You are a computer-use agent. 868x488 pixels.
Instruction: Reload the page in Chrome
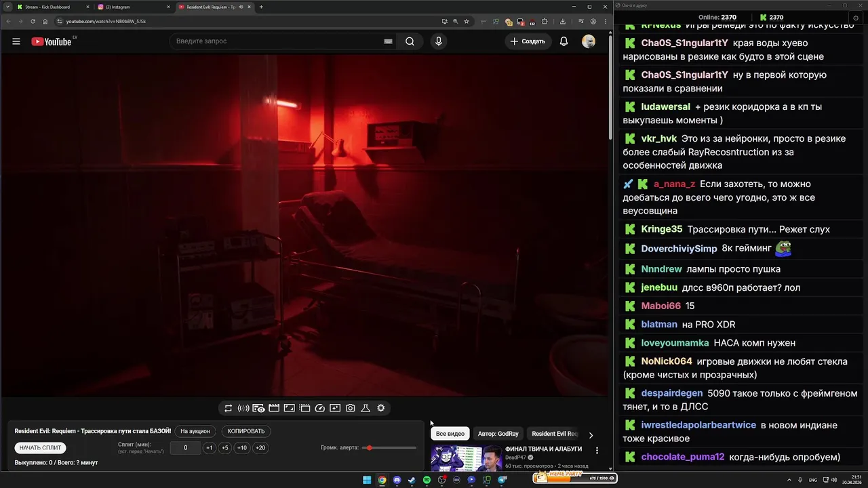(x=33, y=21)
